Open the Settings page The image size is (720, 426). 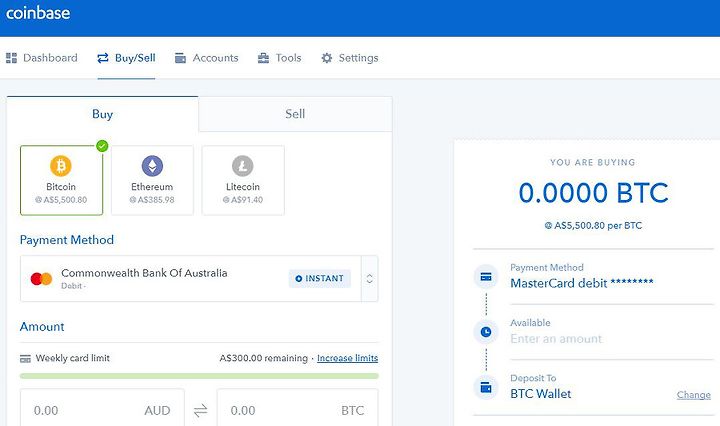click(349, 58)
